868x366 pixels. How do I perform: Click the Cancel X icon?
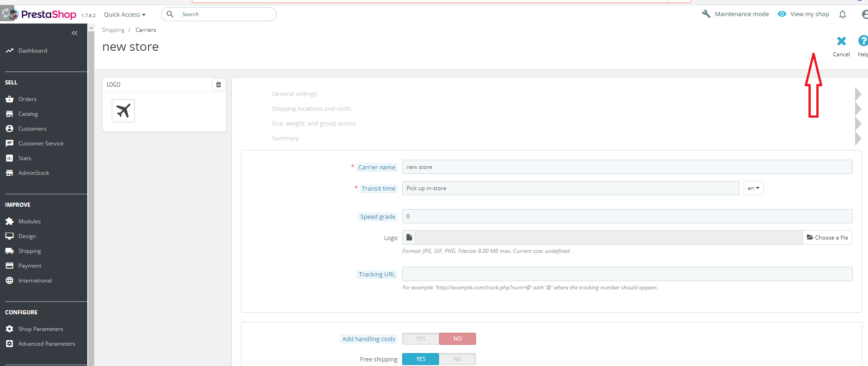tap(842, 41)
